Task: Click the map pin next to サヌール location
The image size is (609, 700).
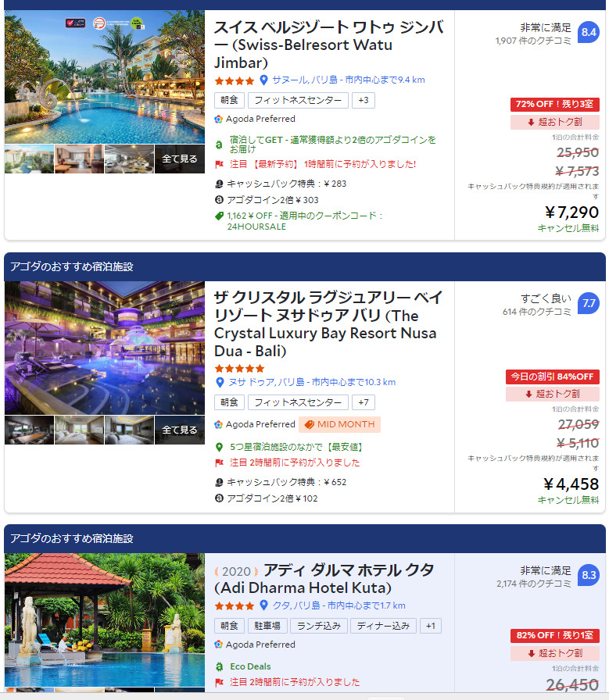Action: [x=263, y=80]
